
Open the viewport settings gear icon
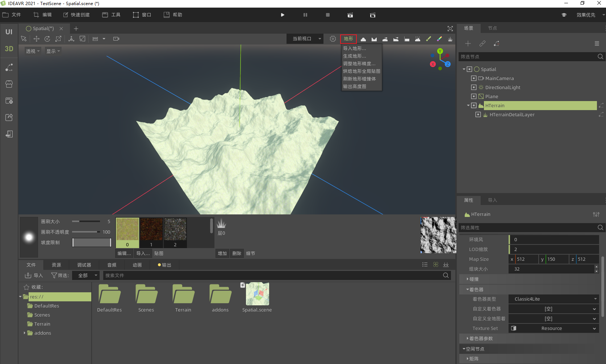point(333,39)
